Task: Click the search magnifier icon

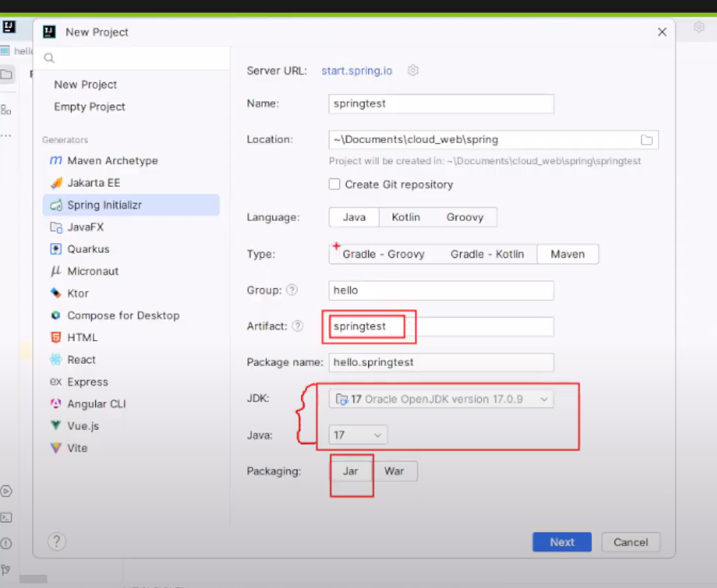Action: tap(49, 58)
